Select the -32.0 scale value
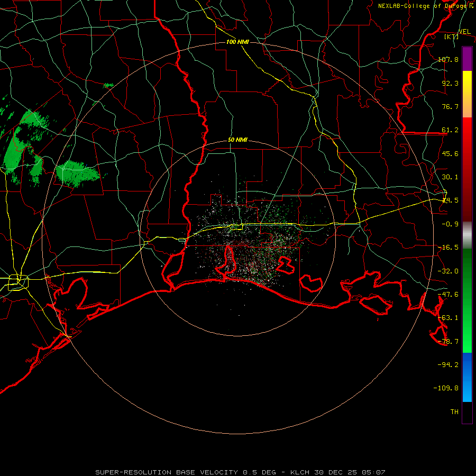The image size is (476, 476). (448, 271)
